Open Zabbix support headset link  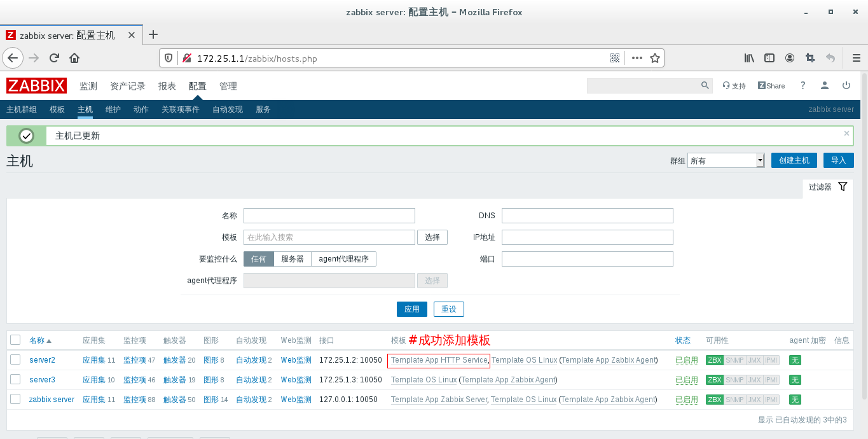(x=734, y=86)
